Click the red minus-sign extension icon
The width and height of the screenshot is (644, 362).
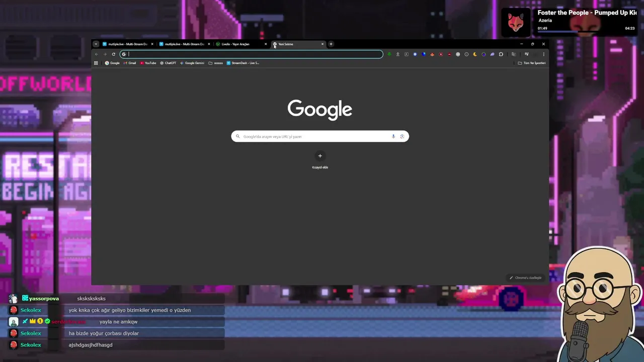click(x=449, y=54)
